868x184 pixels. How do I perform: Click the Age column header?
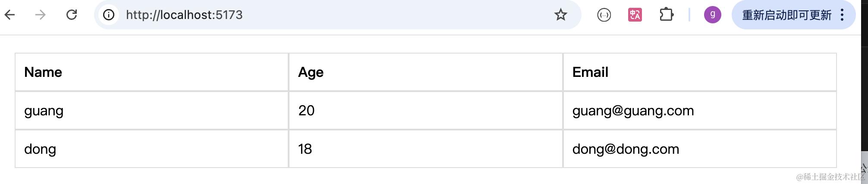(311, 72)
